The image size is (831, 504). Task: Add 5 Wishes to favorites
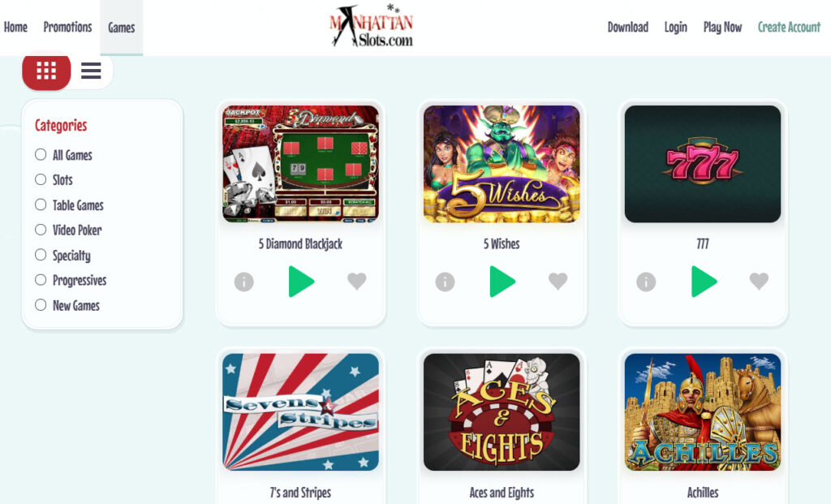[x=558, y=281]
